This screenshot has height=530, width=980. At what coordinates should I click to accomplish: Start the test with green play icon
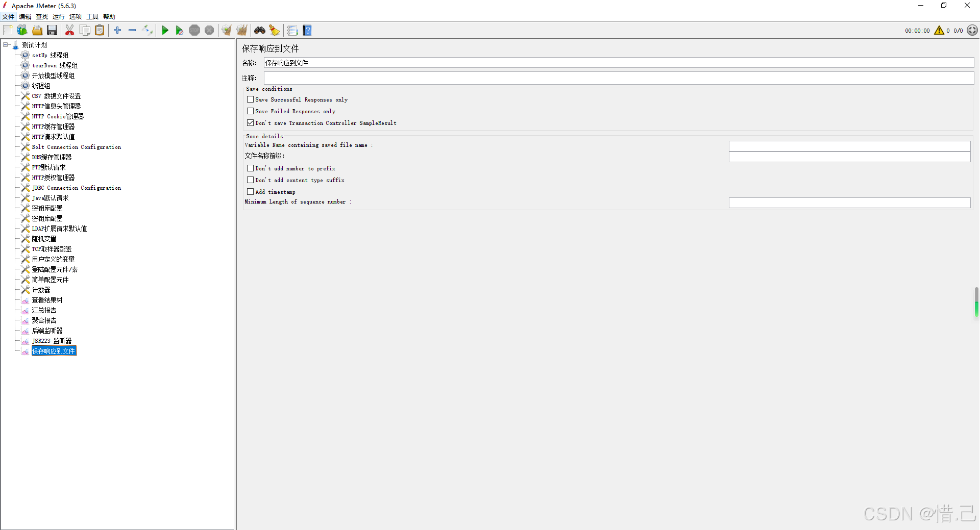coord(165,31)
